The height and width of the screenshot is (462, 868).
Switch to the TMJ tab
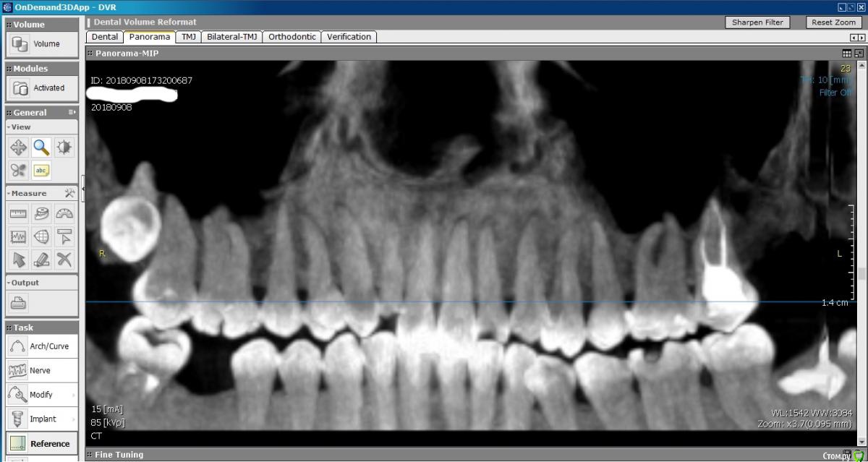189,37
